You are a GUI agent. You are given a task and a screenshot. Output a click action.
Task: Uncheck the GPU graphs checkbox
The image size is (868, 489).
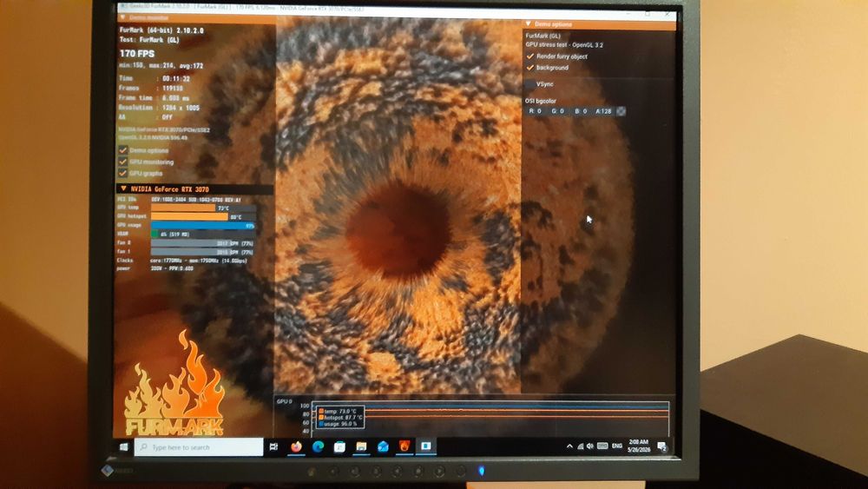pyautogui.click(x=123, y=174)
